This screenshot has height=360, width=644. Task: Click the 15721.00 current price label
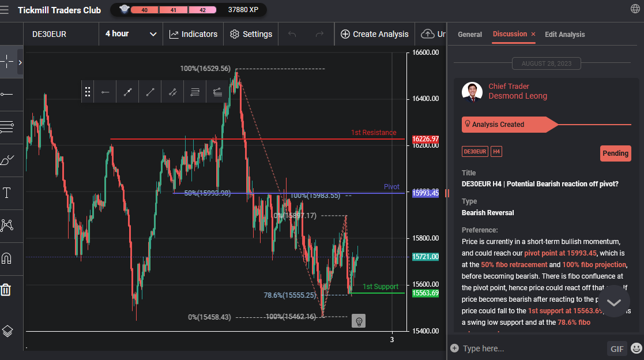425,257
